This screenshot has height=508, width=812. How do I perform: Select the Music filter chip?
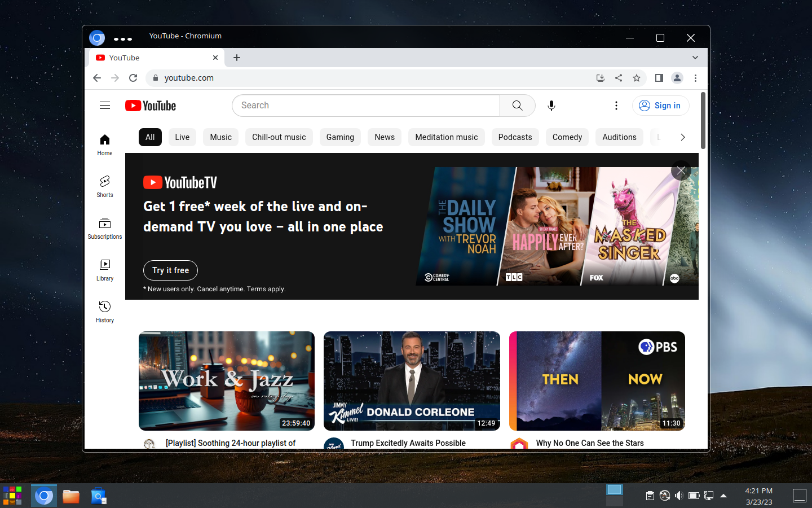tap(221, 137)
